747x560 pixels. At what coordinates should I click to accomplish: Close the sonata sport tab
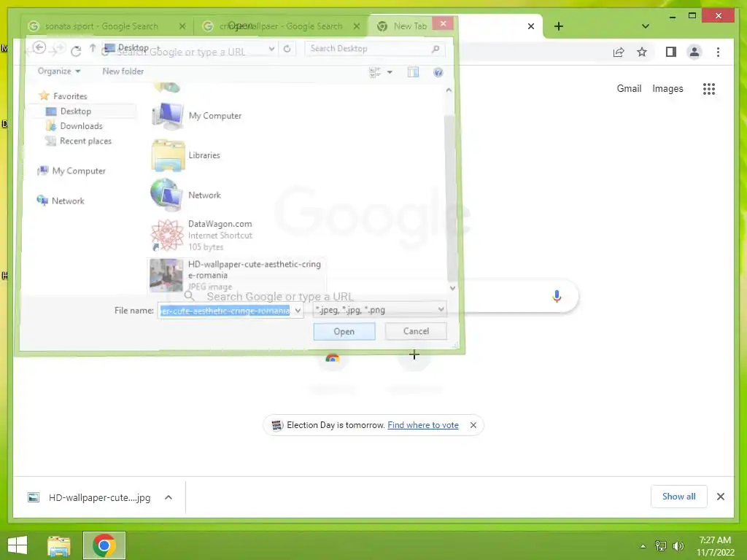(x=182, y=26)
